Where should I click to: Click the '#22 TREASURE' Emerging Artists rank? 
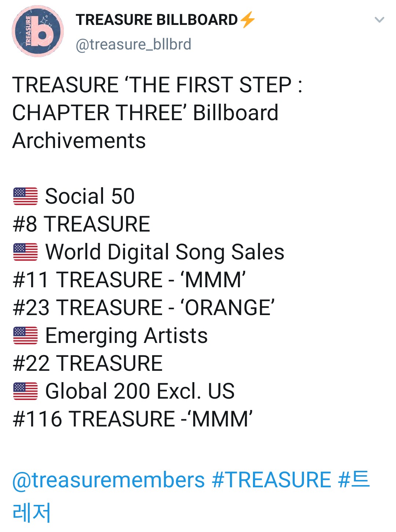click(x=88, y=363)
